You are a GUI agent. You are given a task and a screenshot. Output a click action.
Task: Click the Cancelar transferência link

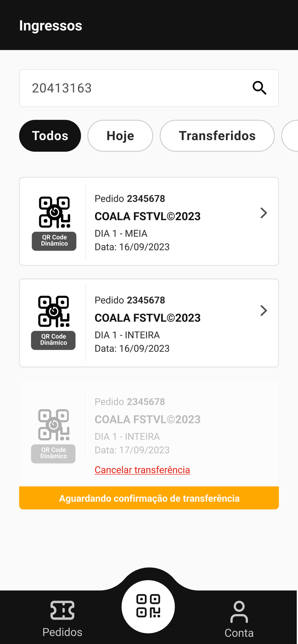click(x=142, y=470)
